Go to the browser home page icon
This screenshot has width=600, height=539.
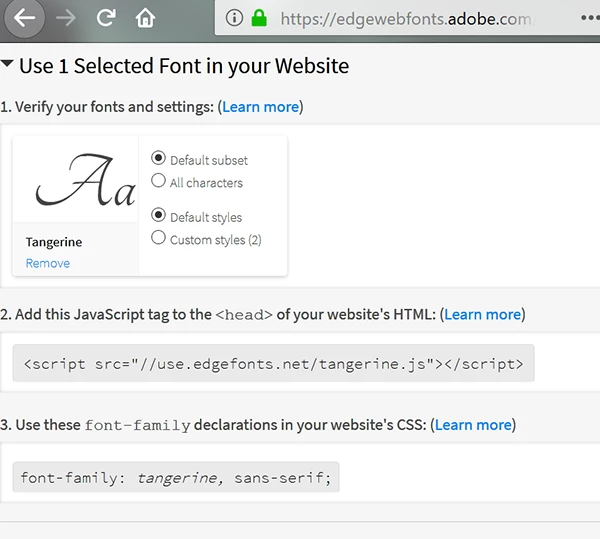click(x=146, y=18)
